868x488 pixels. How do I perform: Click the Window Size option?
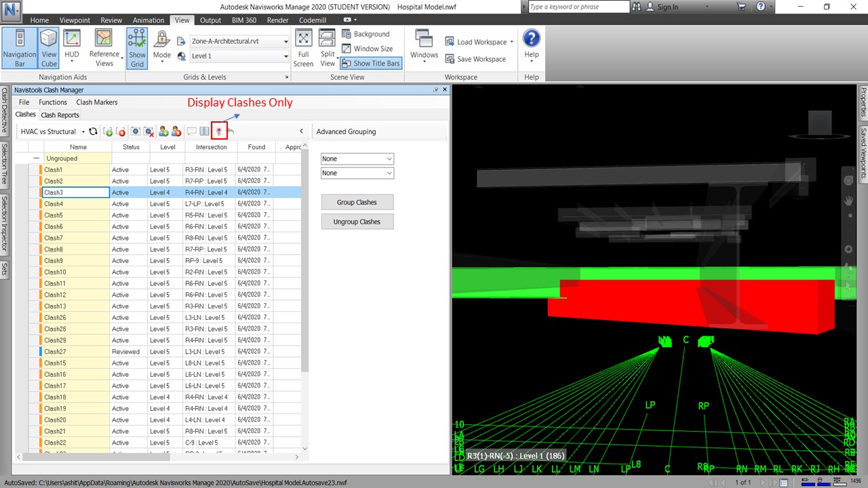click(367, 49)
